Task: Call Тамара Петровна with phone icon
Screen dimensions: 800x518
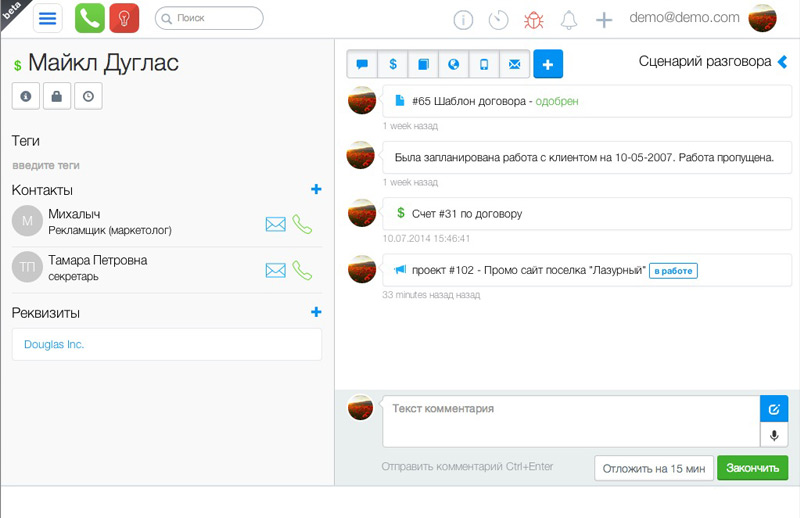Action: (302, 270)
